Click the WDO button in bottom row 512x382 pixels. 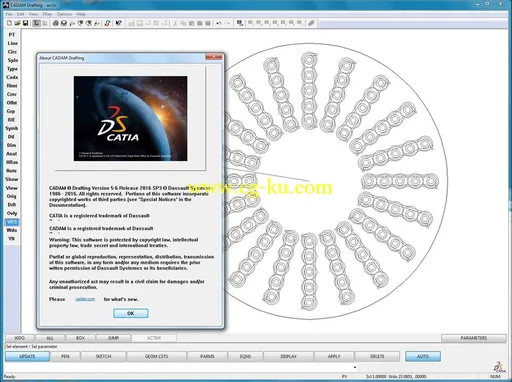coord(19,338)
